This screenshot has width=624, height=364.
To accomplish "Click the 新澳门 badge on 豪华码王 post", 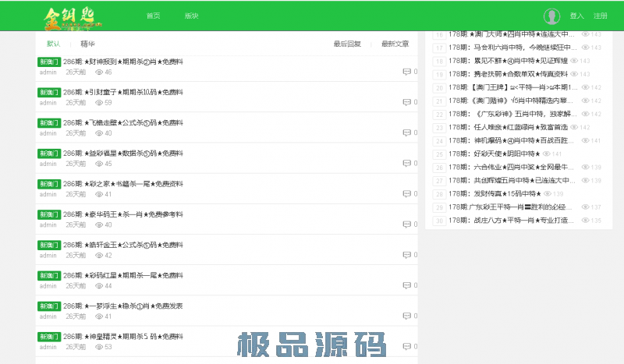I will (x=49, y=214).
